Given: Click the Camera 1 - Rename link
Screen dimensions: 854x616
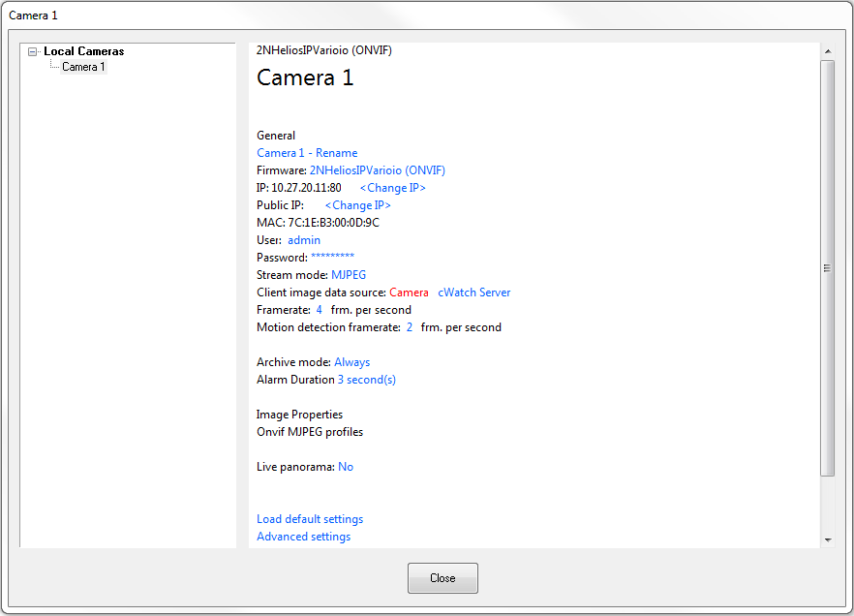Looking at the screenshot, I should coord(307,153).
